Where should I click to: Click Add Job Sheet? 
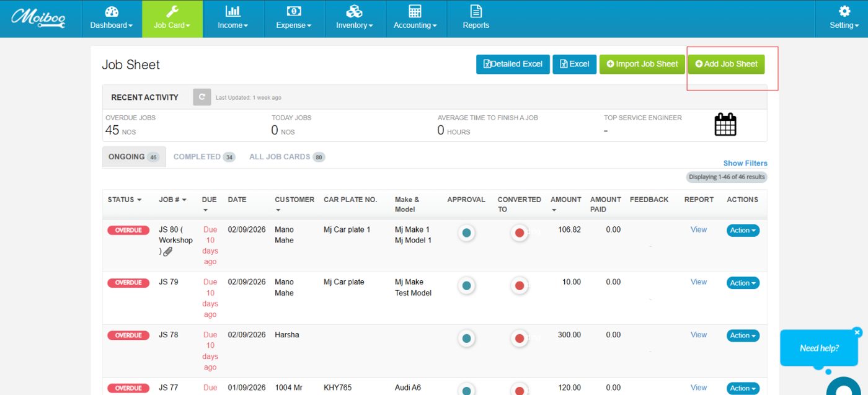pyautogui.click(x=727, y=64)
